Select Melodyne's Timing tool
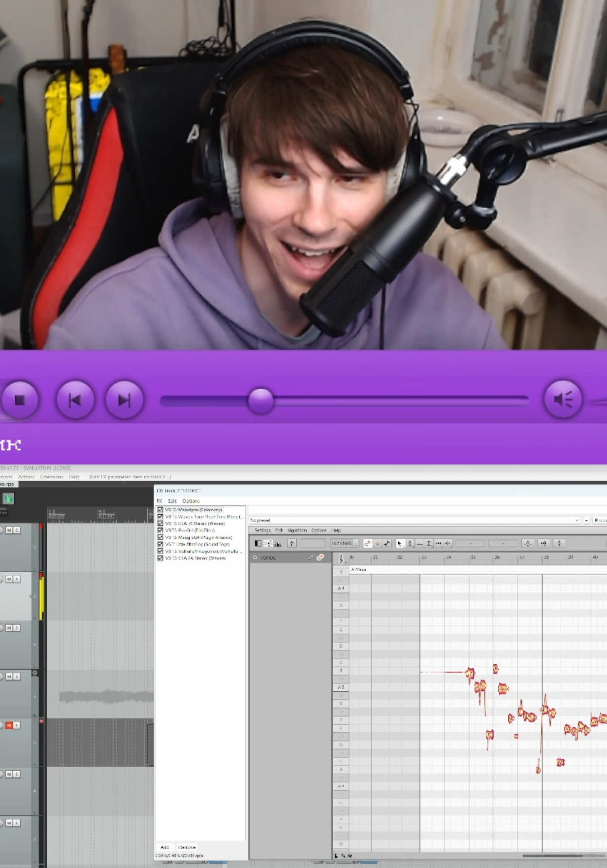Image resolution: width=607 pixels, height=868 pixels. [439, 543]
